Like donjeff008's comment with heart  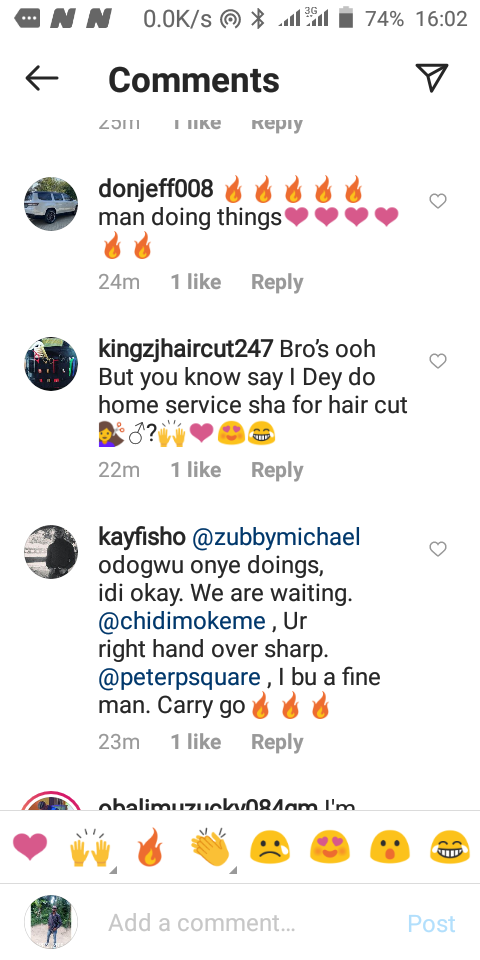point(438,201)
